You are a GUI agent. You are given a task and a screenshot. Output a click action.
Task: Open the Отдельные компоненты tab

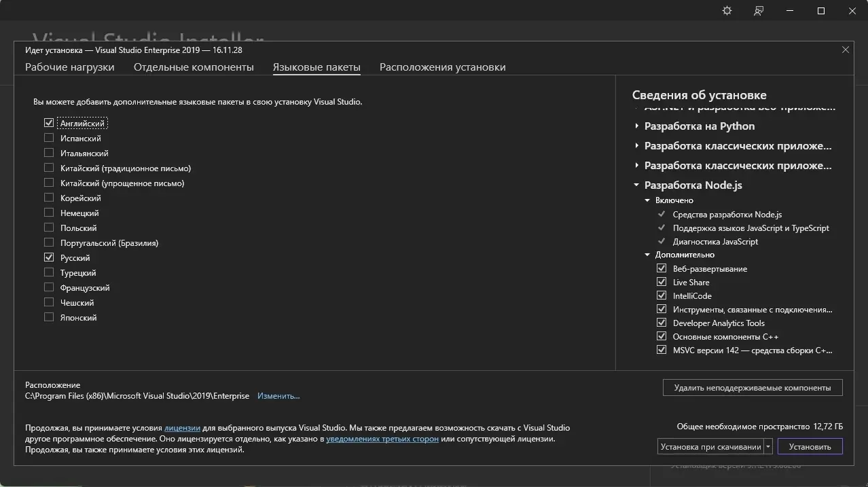[x=194, y=67]
